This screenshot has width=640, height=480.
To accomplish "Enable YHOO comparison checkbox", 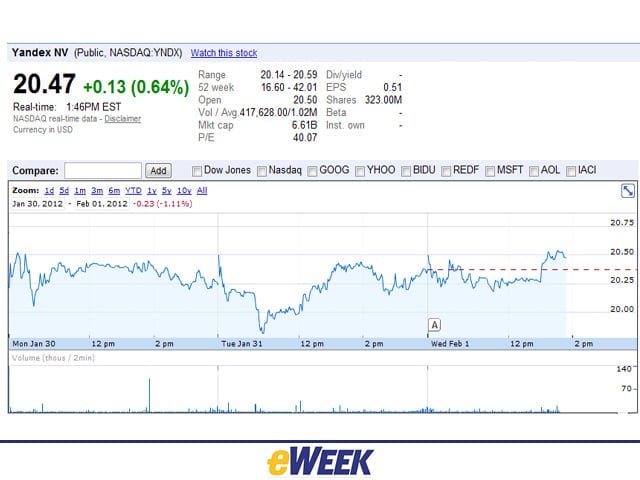I will (360, 171).
